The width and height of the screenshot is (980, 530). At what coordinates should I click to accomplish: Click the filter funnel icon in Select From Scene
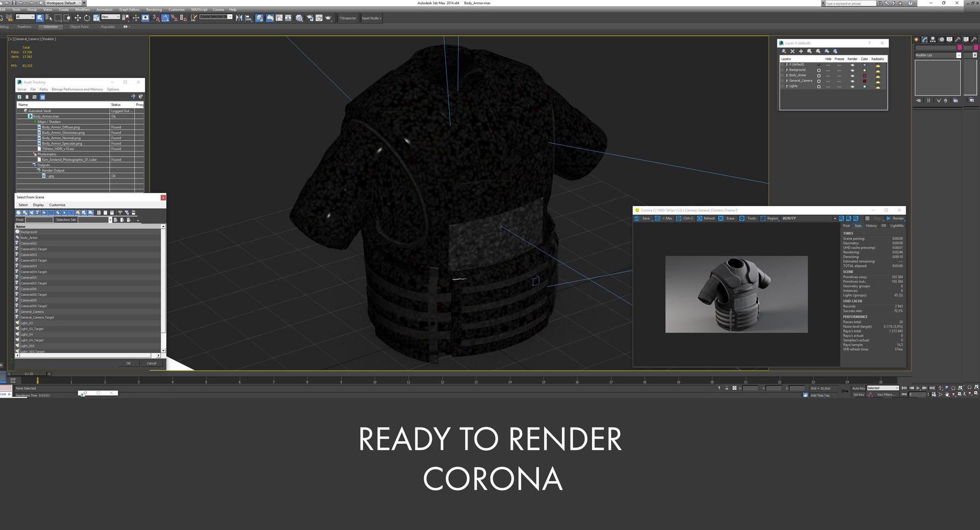tap(120, 213)
